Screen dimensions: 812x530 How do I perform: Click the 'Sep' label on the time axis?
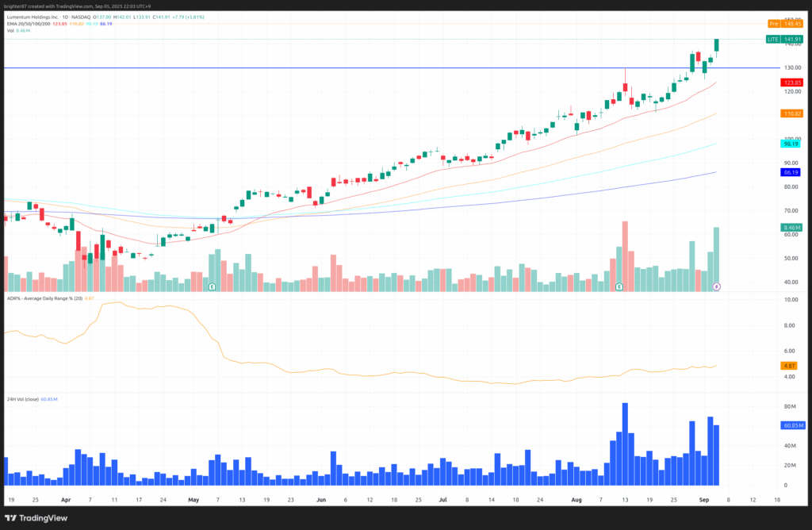[x=704, y=500]
